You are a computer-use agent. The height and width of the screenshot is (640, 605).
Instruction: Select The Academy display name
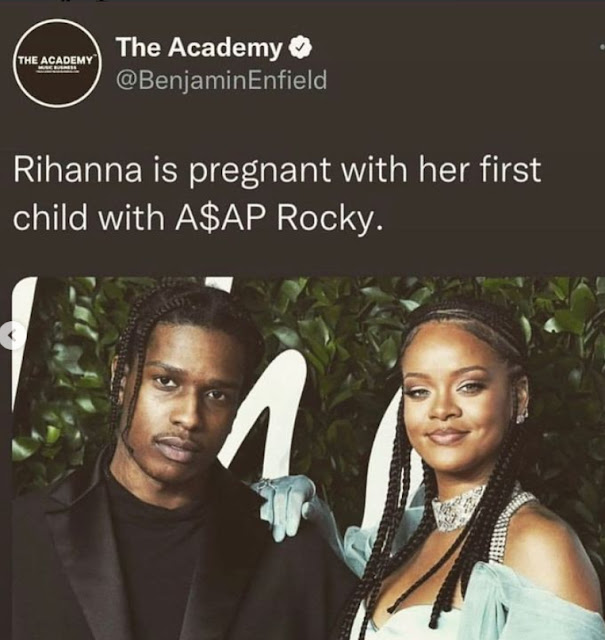tap(199, 47)
